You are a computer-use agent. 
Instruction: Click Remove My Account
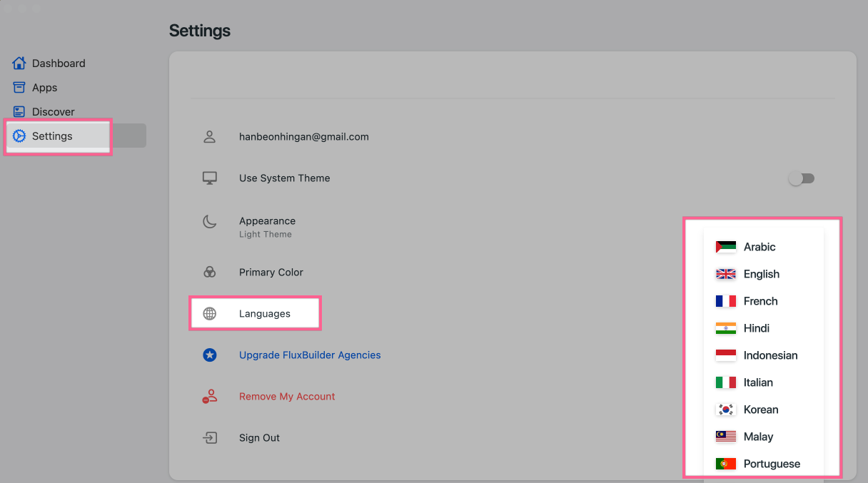click(287, 397)
